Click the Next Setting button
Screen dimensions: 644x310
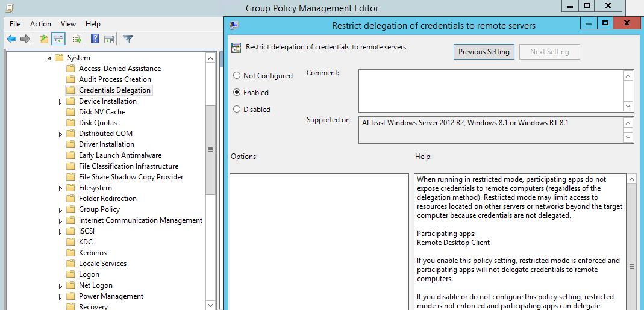pyautogui.click(x=549, y=52)
